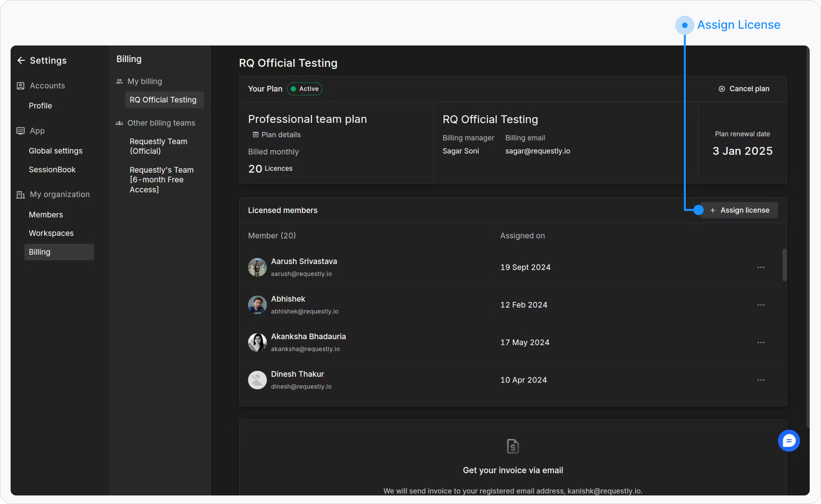
Task: Open options menu for Abhishek
Action: click(761, 305)
